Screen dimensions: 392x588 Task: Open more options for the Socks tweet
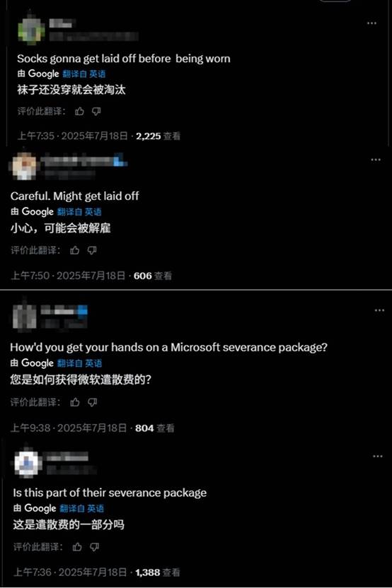coord(371,23)
